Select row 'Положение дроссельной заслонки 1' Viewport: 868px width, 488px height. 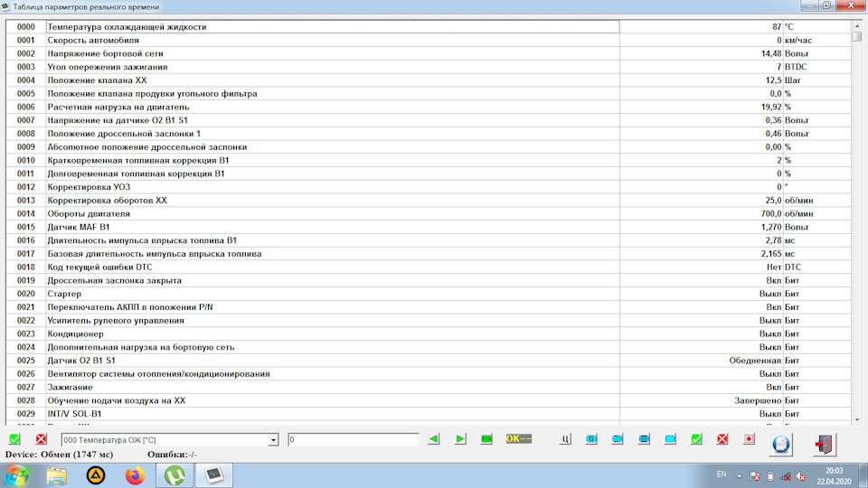click(x=429, y=134)
